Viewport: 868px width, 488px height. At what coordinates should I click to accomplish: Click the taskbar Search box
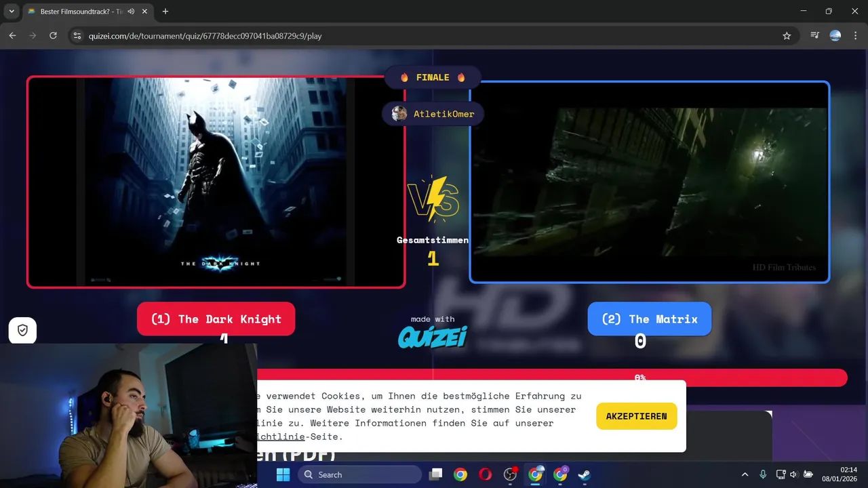(x=360, y=474)
